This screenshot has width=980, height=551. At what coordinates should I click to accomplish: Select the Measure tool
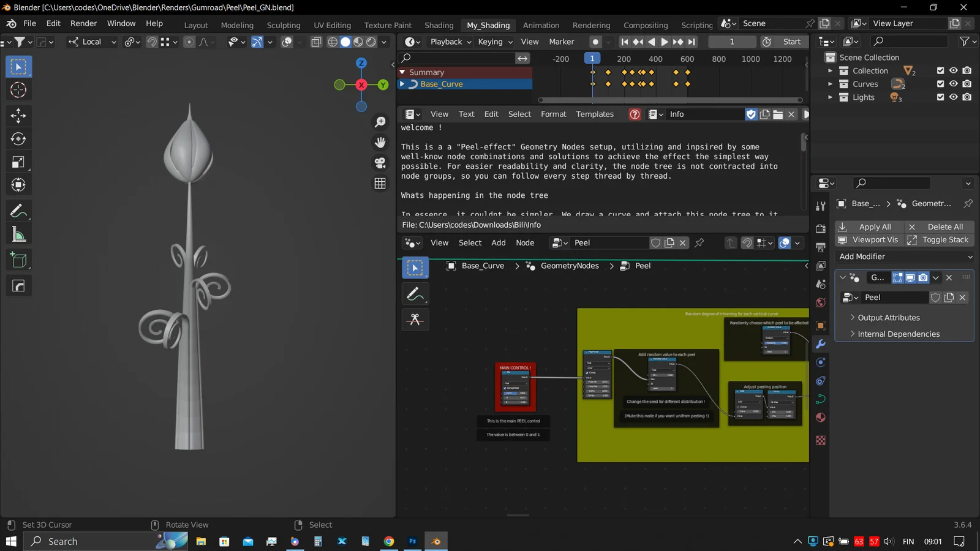[18, 233]
